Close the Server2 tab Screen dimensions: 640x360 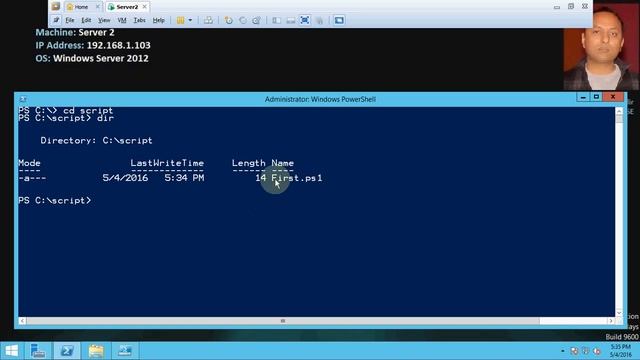pyautogui.click(x=144, y=7)
